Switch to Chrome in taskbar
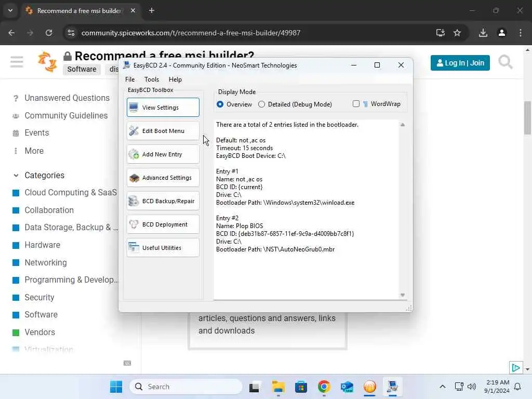532x399 pixels. [324, 387]
